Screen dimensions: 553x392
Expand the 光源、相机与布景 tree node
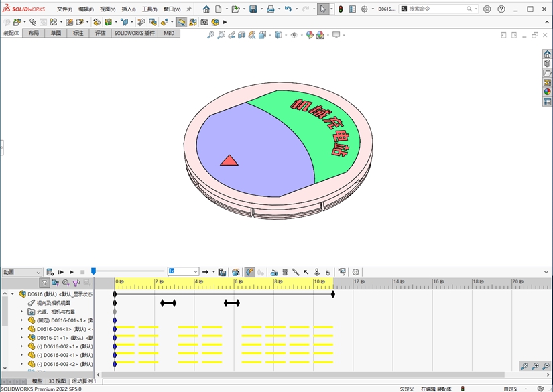21,312
